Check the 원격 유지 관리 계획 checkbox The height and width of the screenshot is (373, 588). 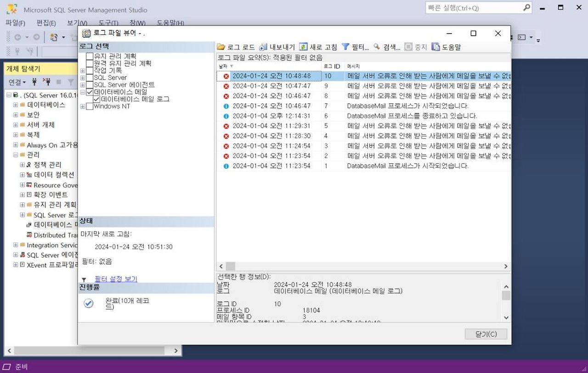coord(90,63)
